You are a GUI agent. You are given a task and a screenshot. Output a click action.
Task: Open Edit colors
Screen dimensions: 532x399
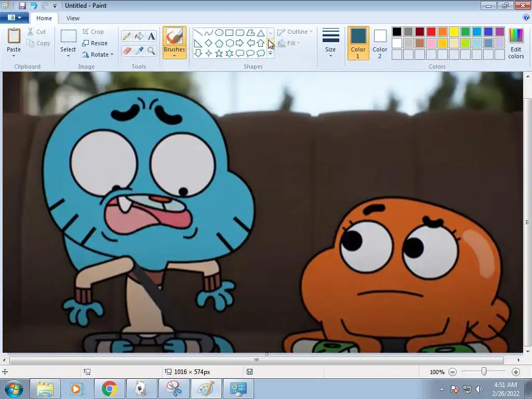coord(516,44)
